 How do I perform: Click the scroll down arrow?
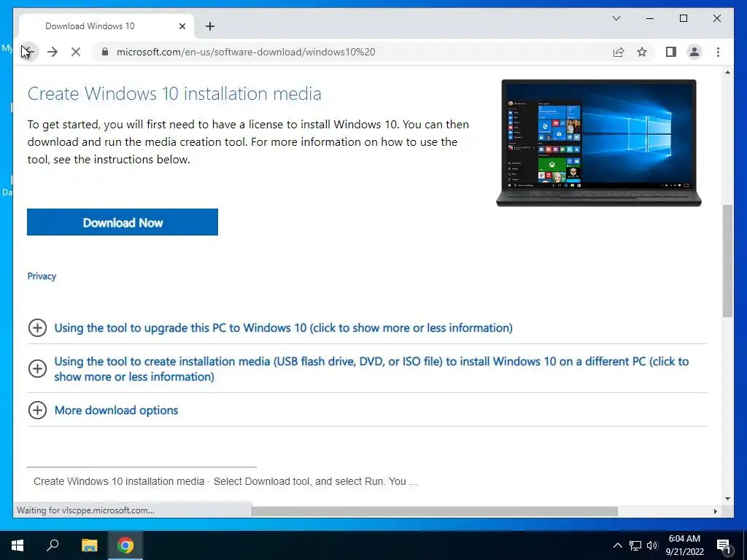(727, 499)
